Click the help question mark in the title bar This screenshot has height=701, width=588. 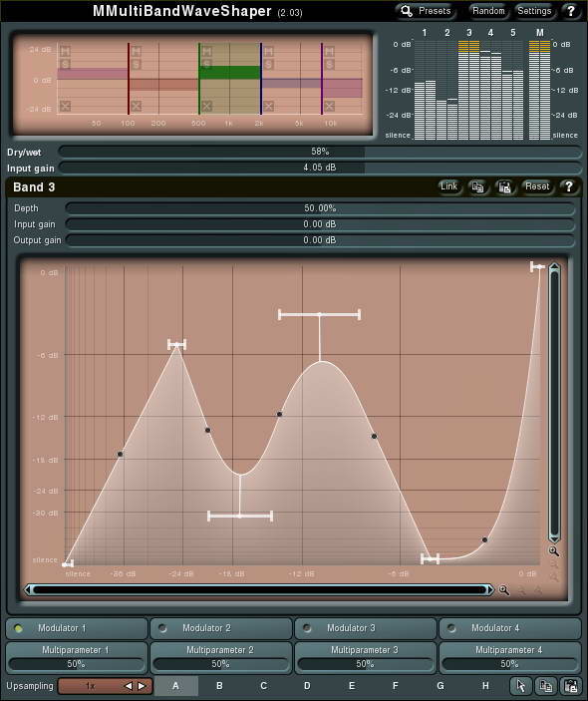pyautogui.click(x=571, y=11)
